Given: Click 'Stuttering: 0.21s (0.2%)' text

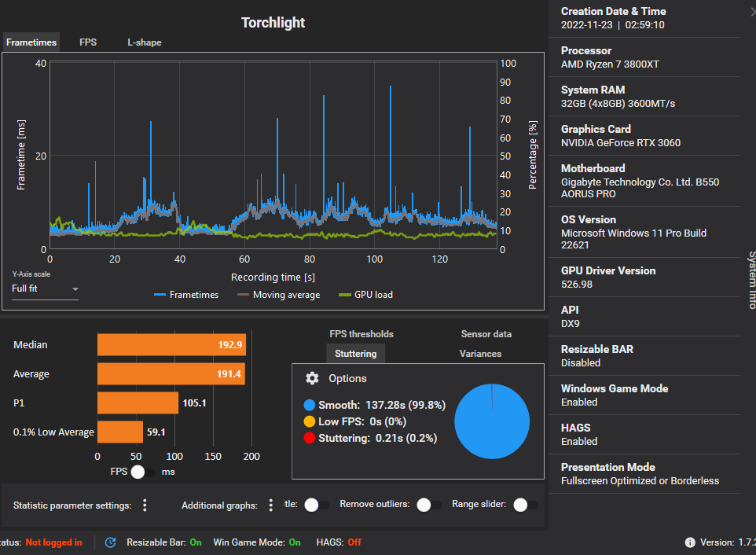Looking at the screenshot, I should (377, 438).
